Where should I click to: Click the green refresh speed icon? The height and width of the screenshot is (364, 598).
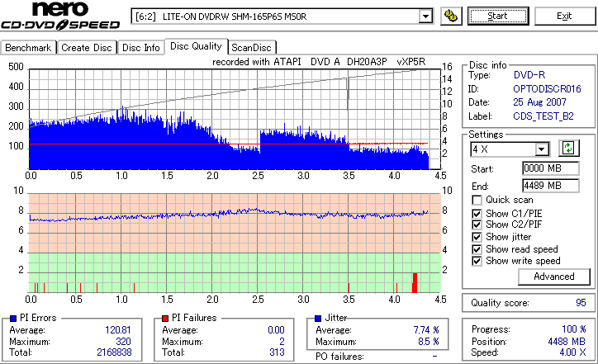[x=568, y=148]
